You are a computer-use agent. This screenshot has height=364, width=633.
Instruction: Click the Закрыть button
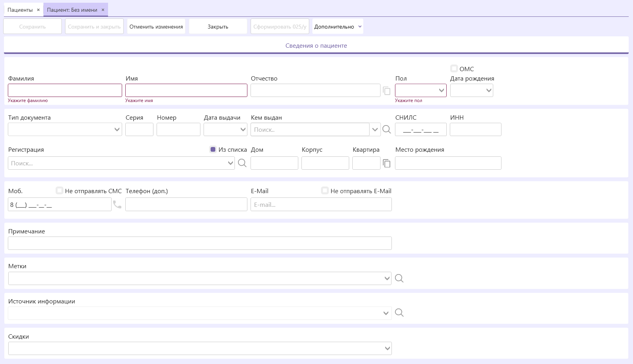[218, 27]
